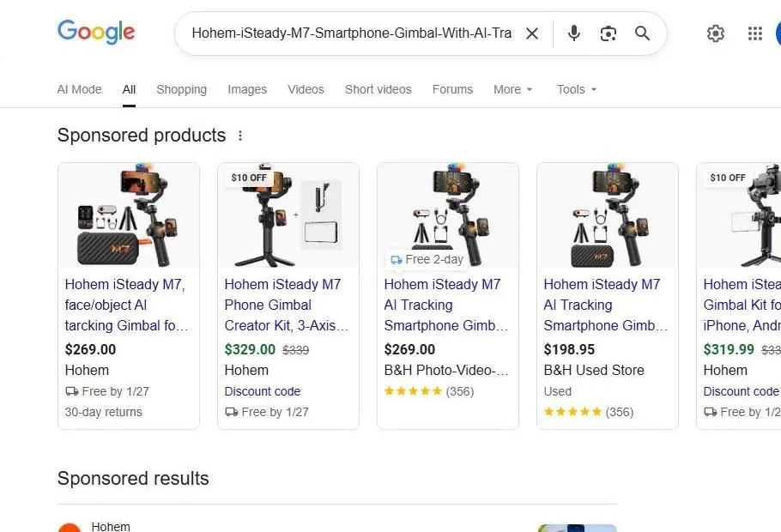Select the Short videos tab

[378, 89]
